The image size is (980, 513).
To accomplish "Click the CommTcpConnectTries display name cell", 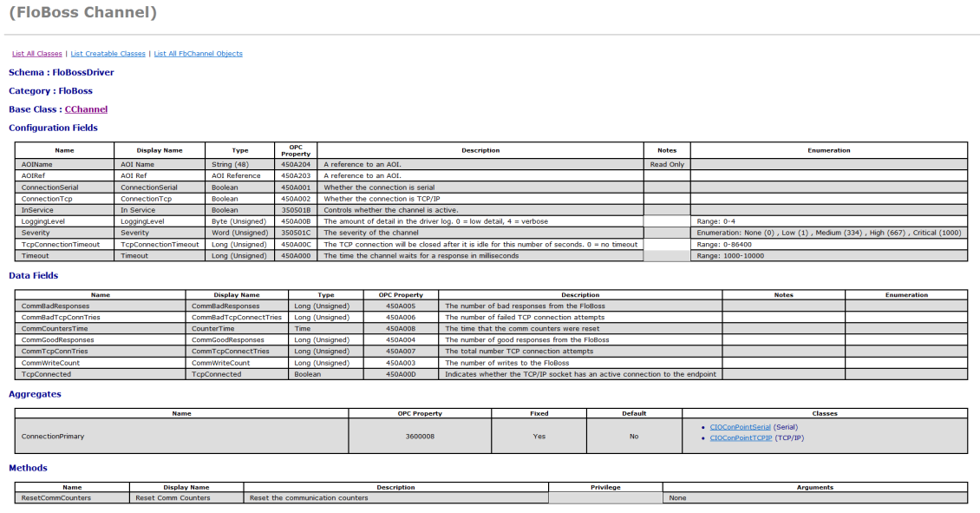I will coord(237,352).
